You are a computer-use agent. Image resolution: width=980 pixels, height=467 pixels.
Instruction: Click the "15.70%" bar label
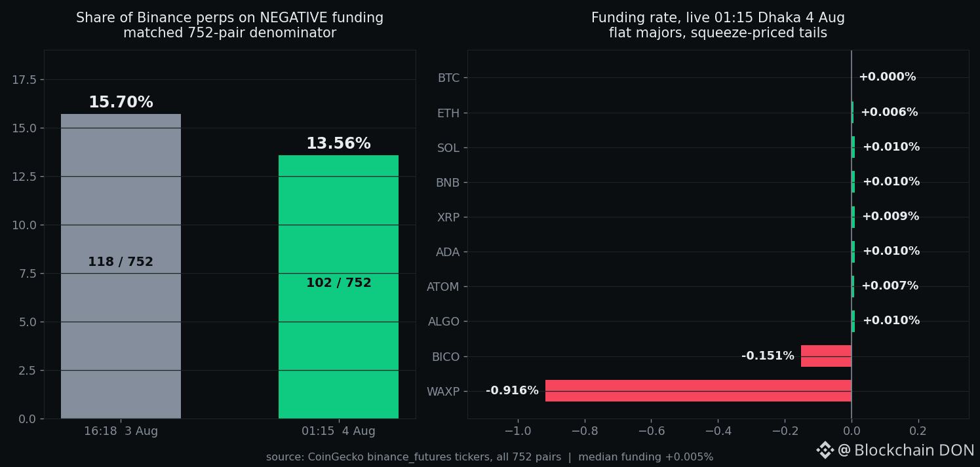click(x=121, y=103)
